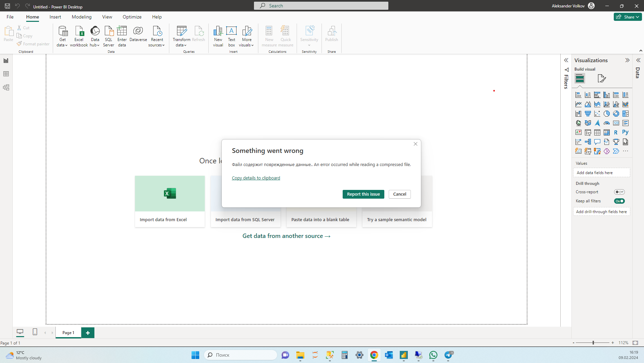Viewport: 644px width, 363px height.
Task: Close the Something went wrong dialog
Action: point(416,144)
